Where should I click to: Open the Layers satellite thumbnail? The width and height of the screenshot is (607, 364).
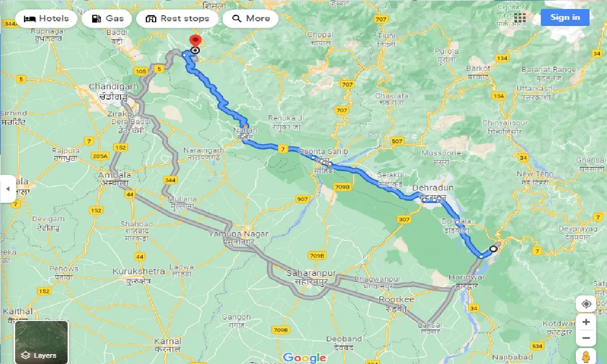[x=42, y=342]
